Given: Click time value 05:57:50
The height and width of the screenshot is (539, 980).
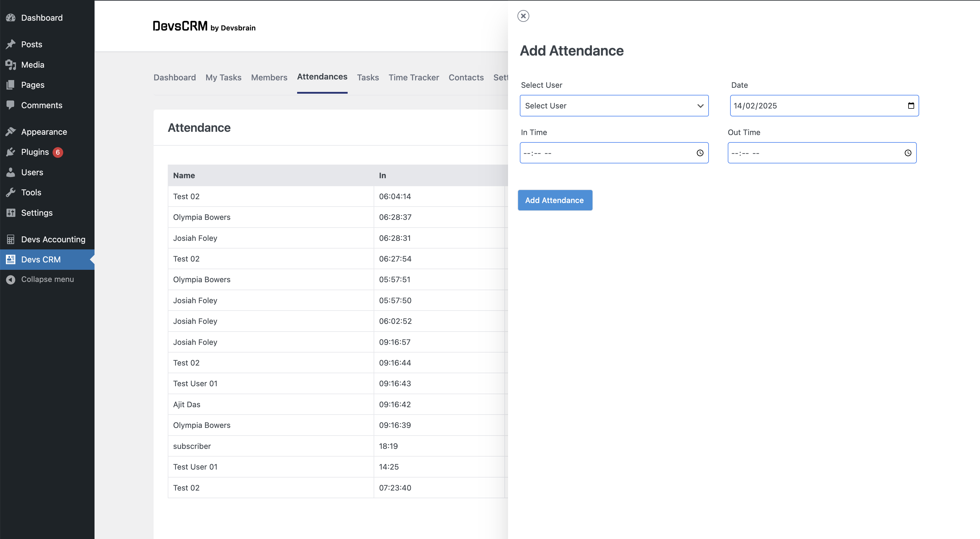Looking at the screenshot, I should [395, 300].
